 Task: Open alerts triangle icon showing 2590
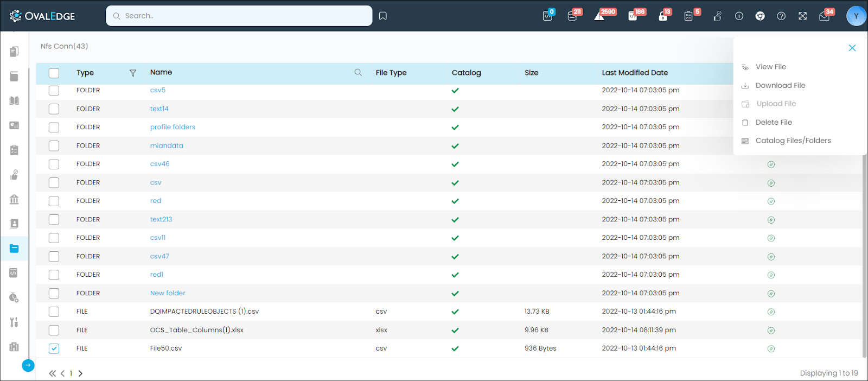(599, 16)
